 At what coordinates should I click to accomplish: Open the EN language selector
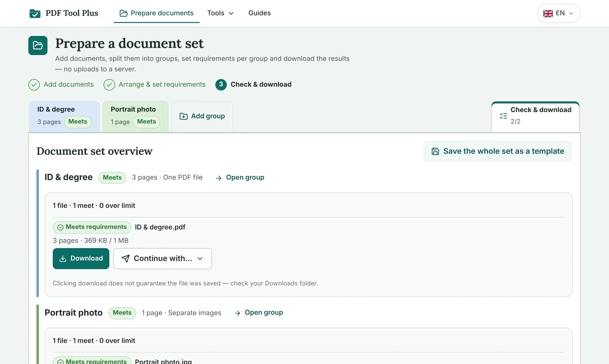tap(559, 13)
